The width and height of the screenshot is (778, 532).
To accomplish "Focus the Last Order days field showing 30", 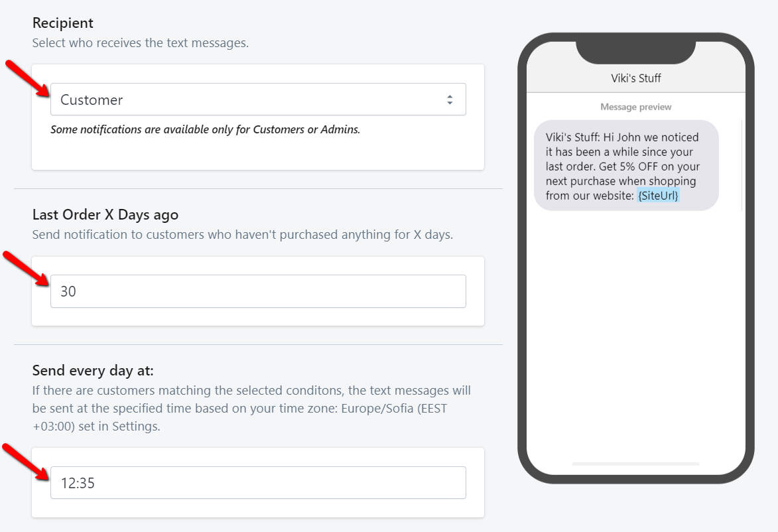I will pyautogui.click(x=257, y=291).
